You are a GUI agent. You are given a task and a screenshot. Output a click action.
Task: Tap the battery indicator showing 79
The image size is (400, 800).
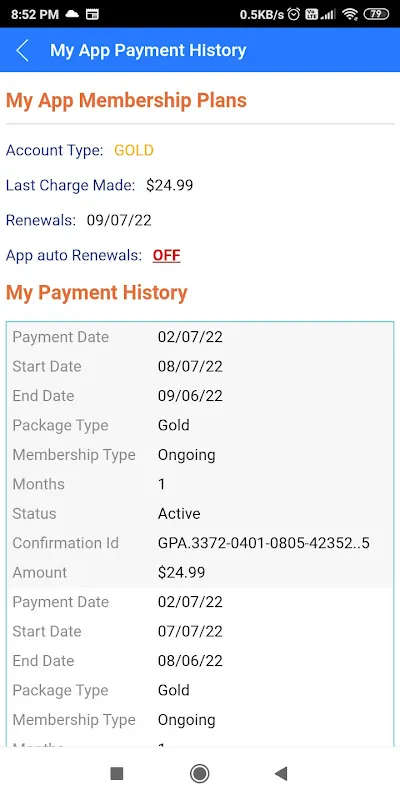point(377,14)
